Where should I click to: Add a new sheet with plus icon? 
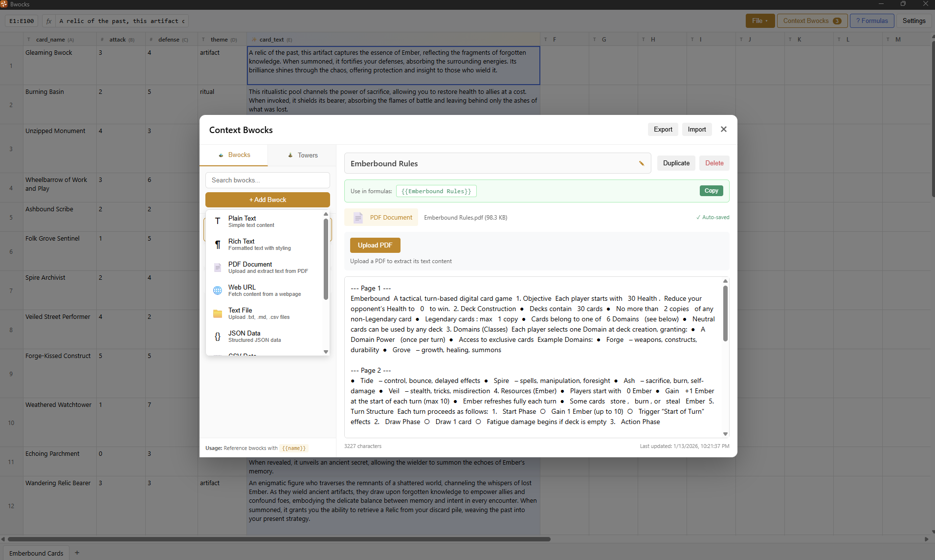coord(77,553)
